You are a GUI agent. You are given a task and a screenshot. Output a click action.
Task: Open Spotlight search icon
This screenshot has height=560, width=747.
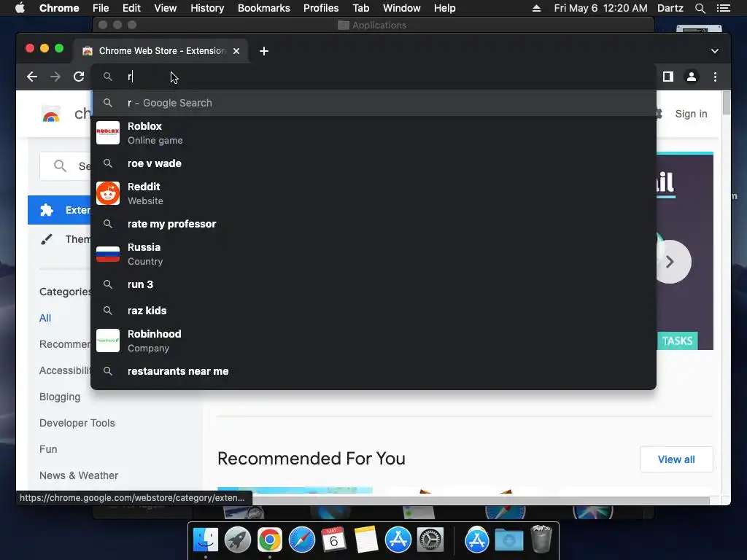(x=700, y=8)
